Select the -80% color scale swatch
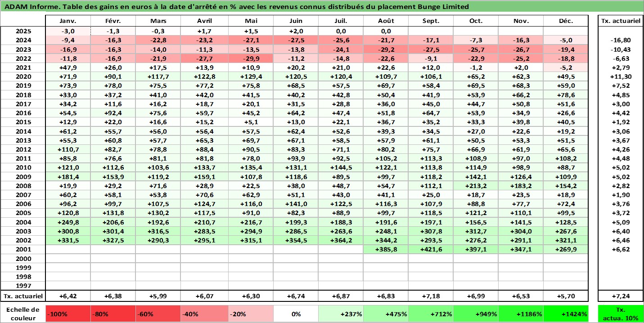This screenshot has height=323, width=644. tap(113, 314)
